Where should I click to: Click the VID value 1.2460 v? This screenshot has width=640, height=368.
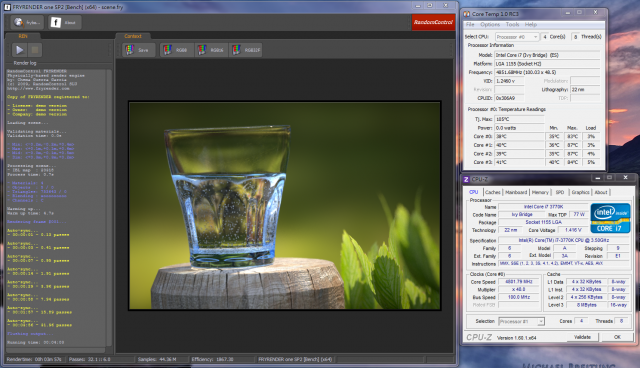[x=509, y=81]
